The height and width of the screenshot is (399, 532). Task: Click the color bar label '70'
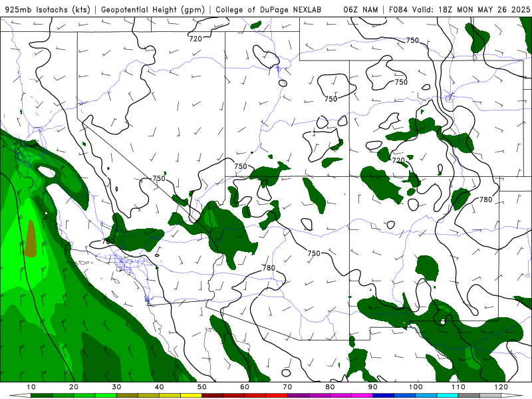pos(287,387)
